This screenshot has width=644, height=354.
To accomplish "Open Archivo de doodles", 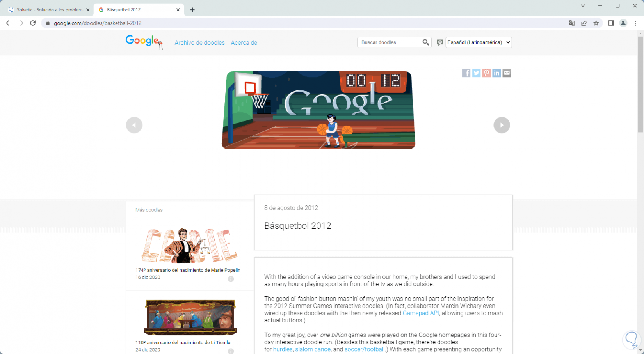I will 199,43.
